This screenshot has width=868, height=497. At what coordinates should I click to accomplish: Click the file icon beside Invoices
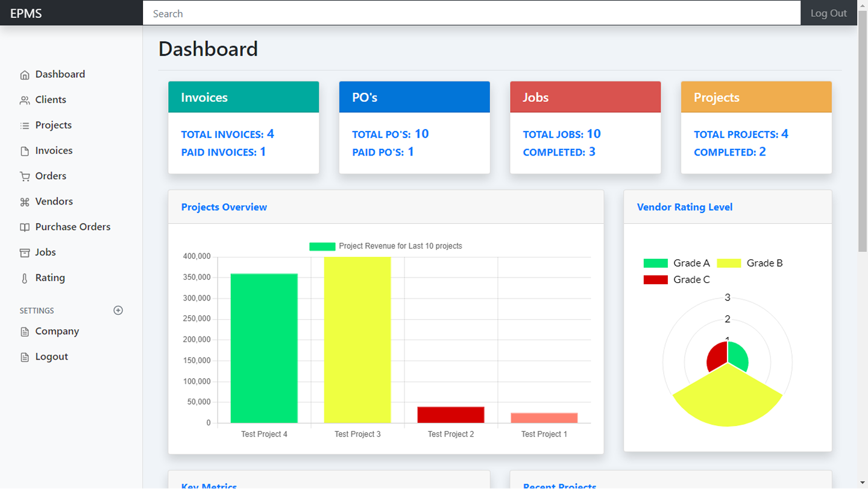click(25, 151)
